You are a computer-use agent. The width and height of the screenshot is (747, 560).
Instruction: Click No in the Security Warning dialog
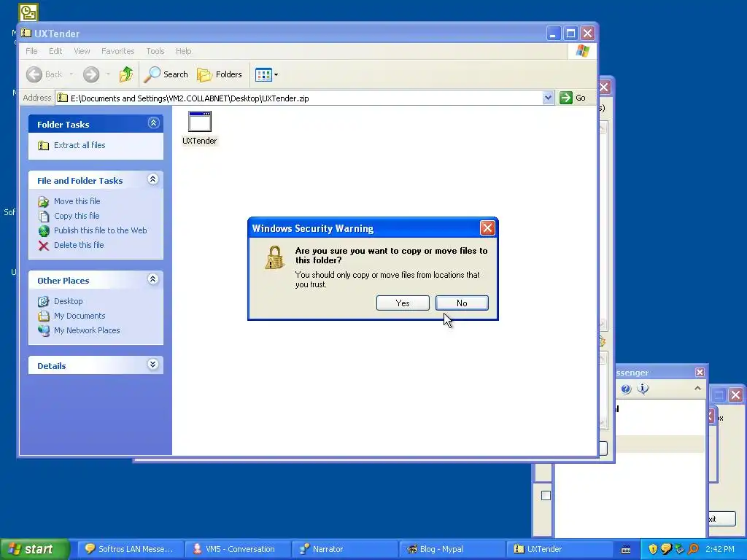[x=462, y=303]
